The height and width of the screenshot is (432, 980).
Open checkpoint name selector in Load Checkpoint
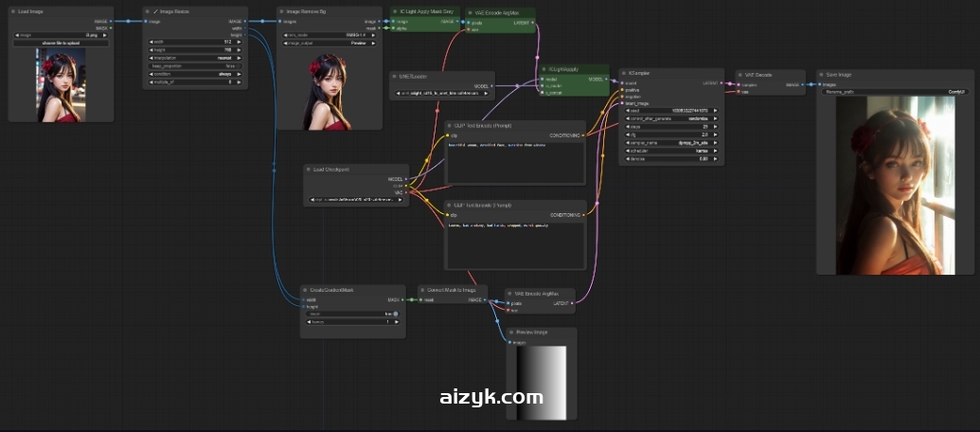point(356,201)
